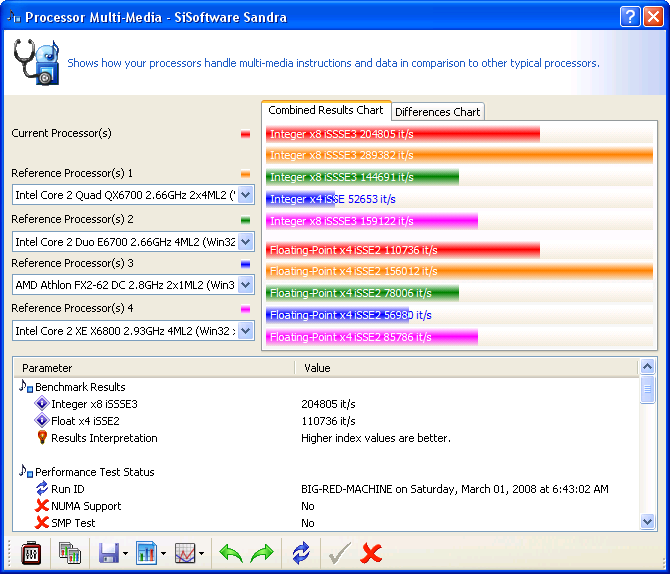Click the line graph icon
This screenshot has width=670, height=574.
tap(185, 553)
